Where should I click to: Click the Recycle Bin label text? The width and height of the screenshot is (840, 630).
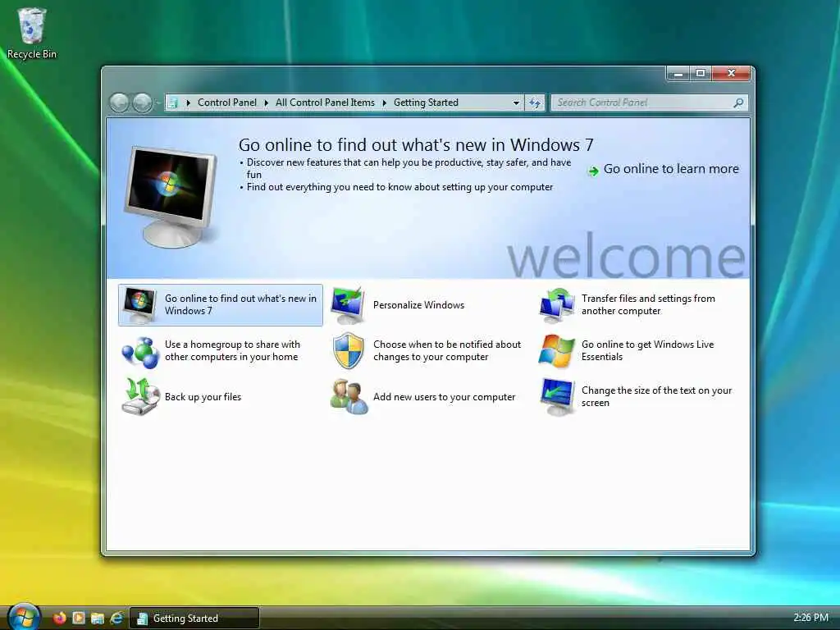tap(32, 54)
